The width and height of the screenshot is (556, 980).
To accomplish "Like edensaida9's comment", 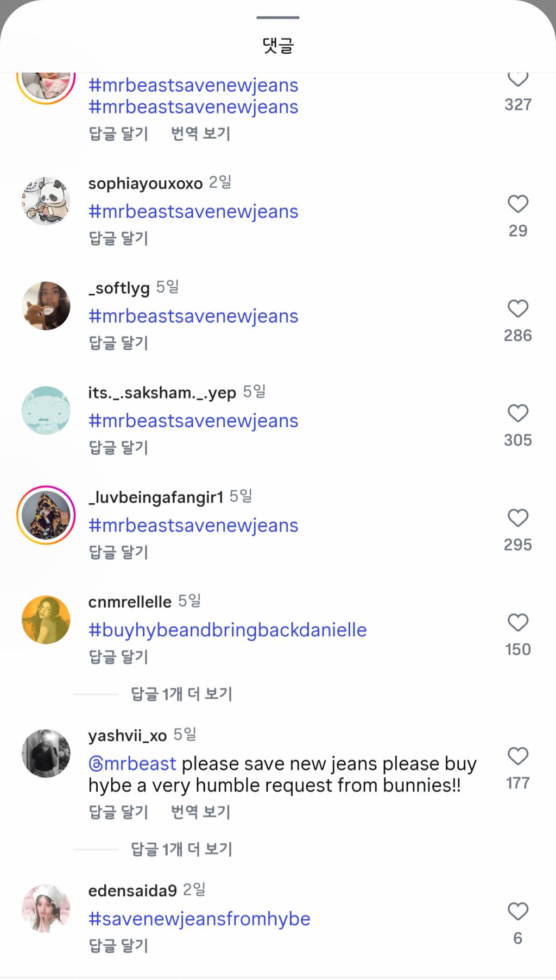I will coord(517,911).
